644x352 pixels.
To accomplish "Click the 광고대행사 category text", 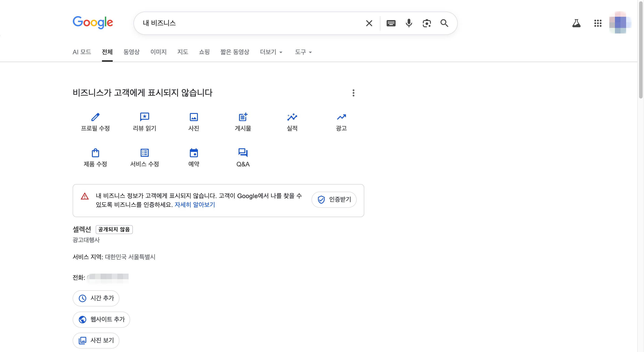I will point(86,240).
